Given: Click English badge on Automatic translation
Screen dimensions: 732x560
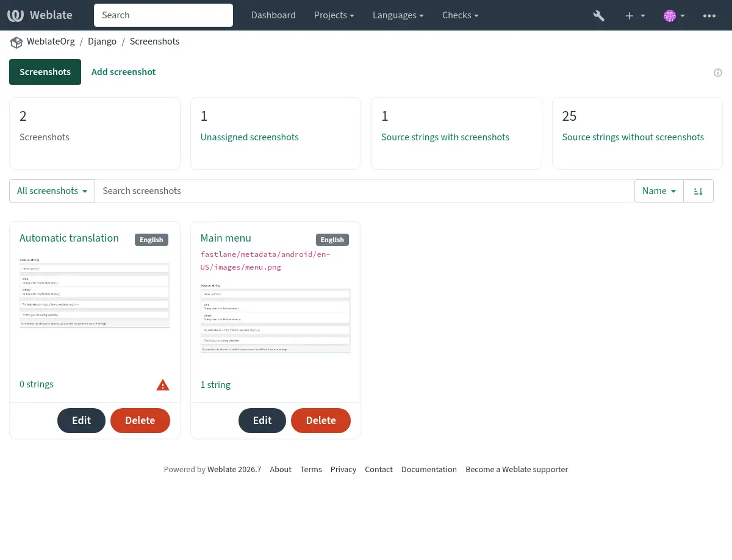Looking at the screenshot, I should coord(151,240).
